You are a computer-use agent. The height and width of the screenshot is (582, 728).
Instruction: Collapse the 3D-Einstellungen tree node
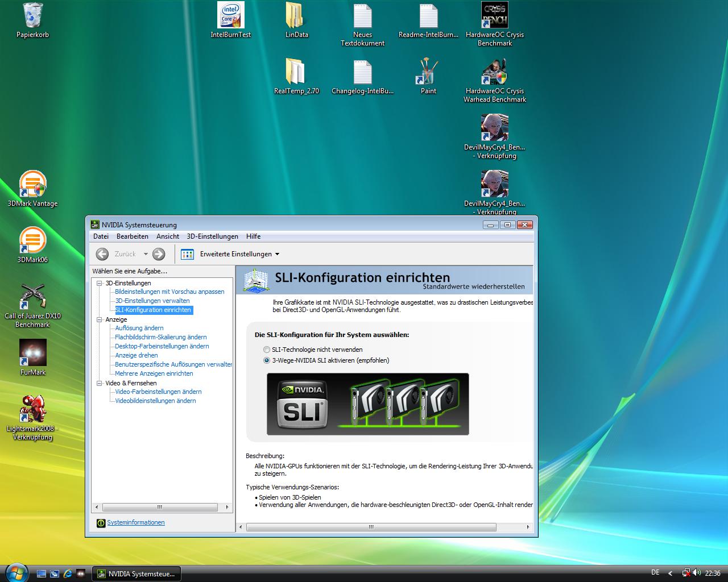[x=100, y=283]
